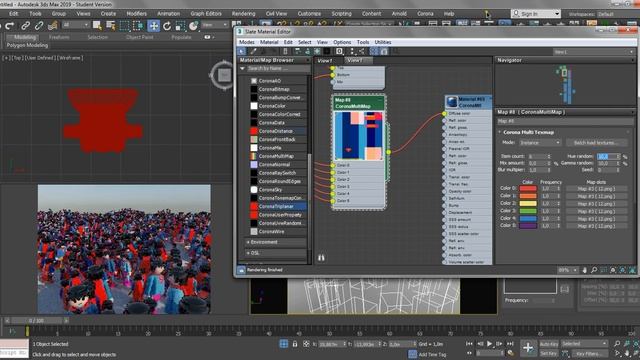Click the Color 0 map slot button
The image size is (640, 360).
pos(596,189)
